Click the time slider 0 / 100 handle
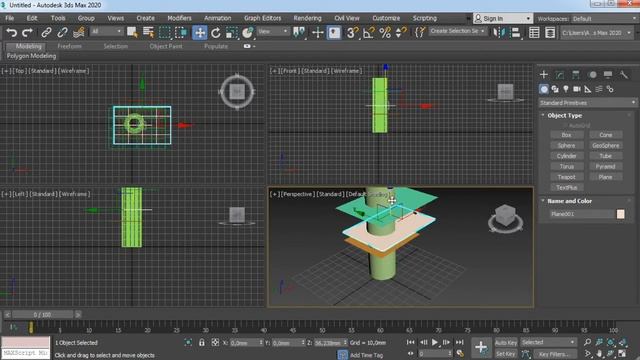Image resolution: width=640 pixels, height=360 pixels. (42, 315)
